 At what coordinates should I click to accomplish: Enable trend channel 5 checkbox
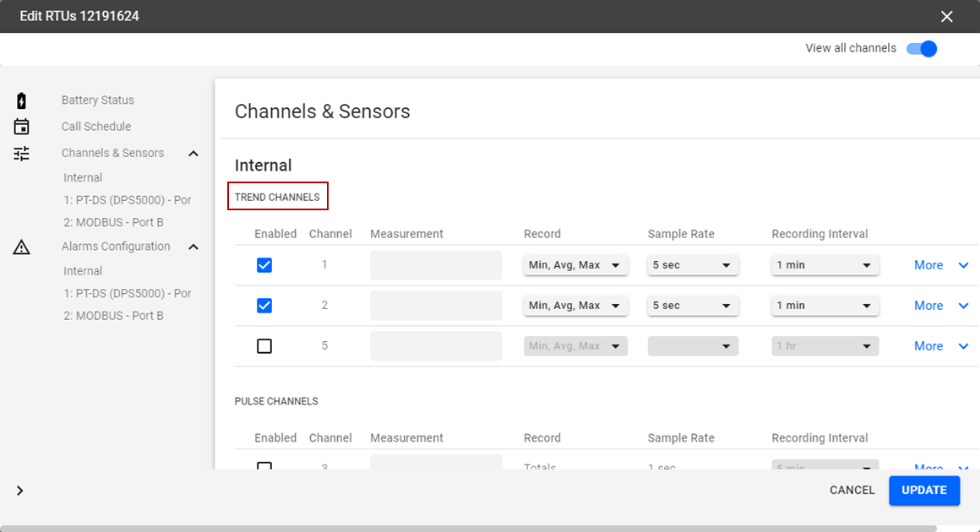point(264,346)
